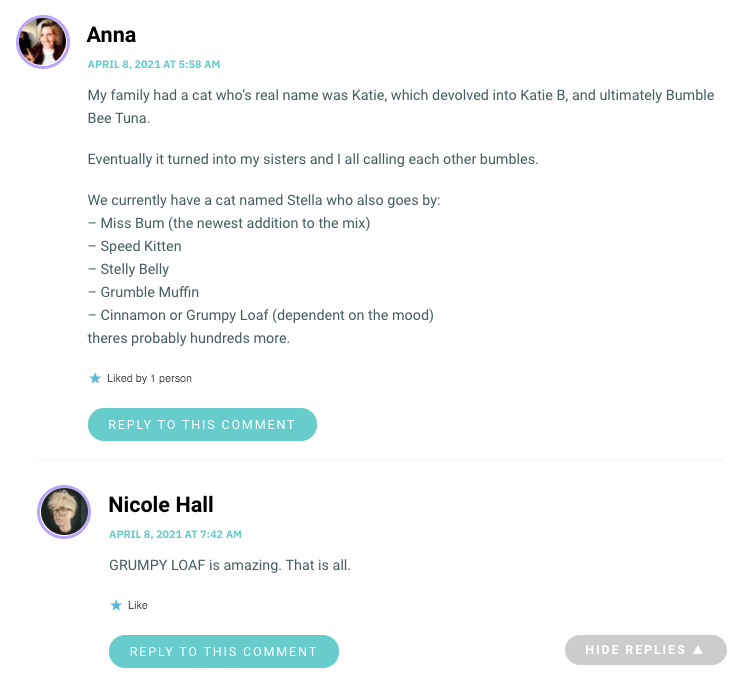
Task: Click the line 'theres probably hundreds more'
Action: 189,338
